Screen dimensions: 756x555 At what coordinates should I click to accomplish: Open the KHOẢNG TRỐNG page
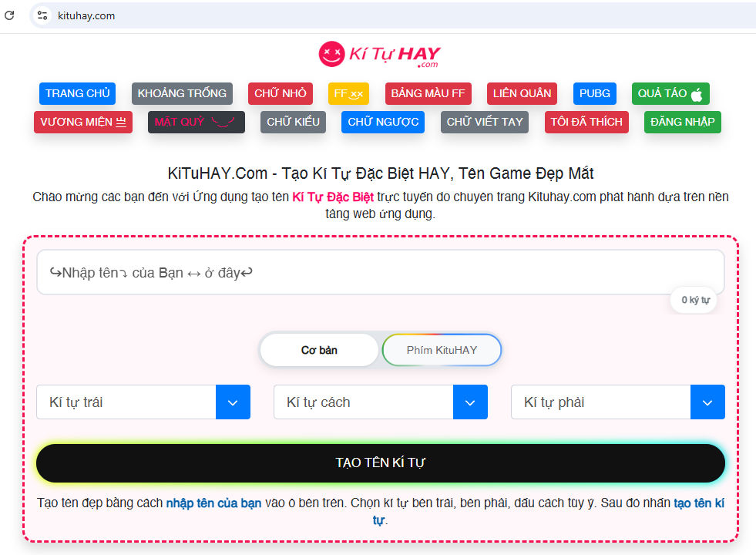pyautogui.click(x=182, y=93)
